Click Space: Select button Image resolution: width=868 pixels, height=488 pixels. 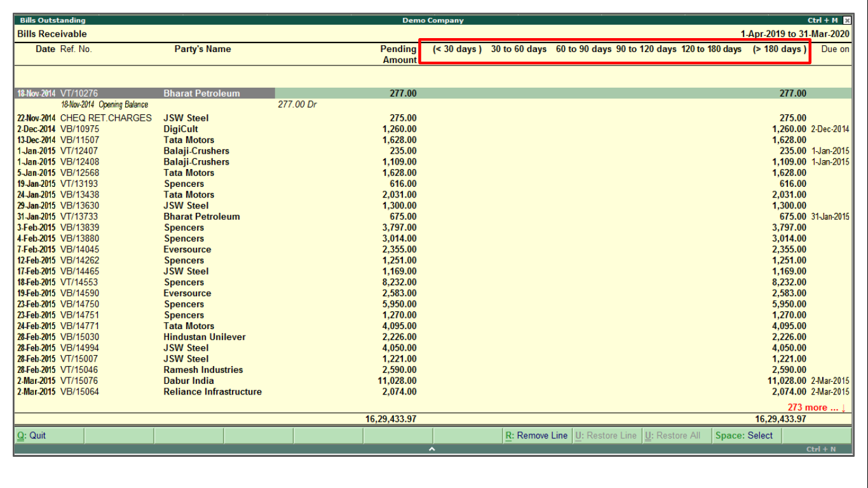[746, 436]
